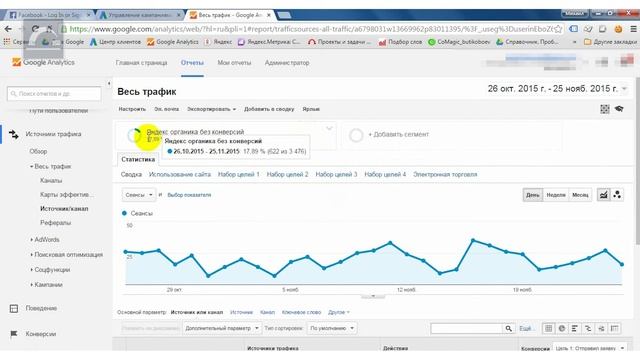Open Рефералы in sidebar

point(56,223)
